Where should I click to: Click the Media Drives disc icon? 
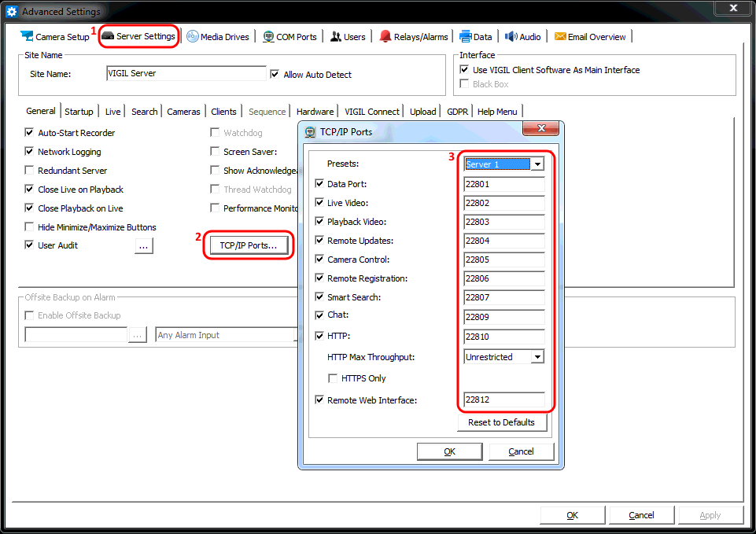pos(193,36)
